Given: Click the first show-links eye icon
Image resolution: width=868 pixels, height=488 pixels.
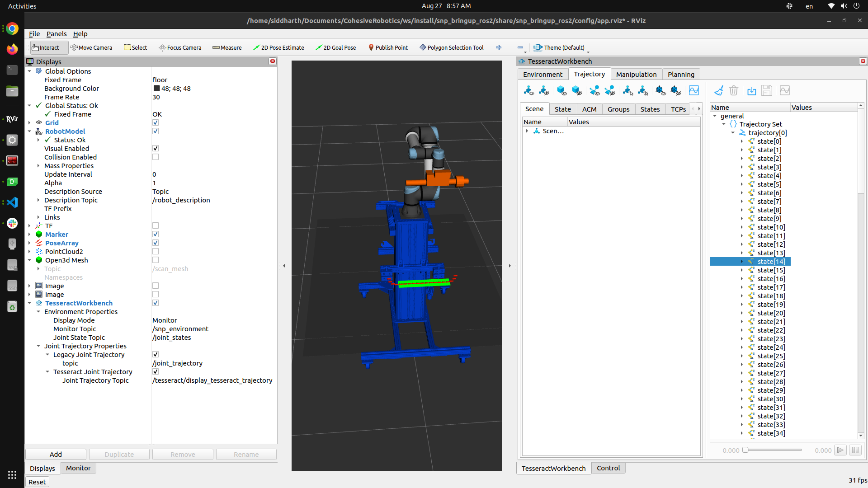Looking at the screenshot, I should coord(528,91).
